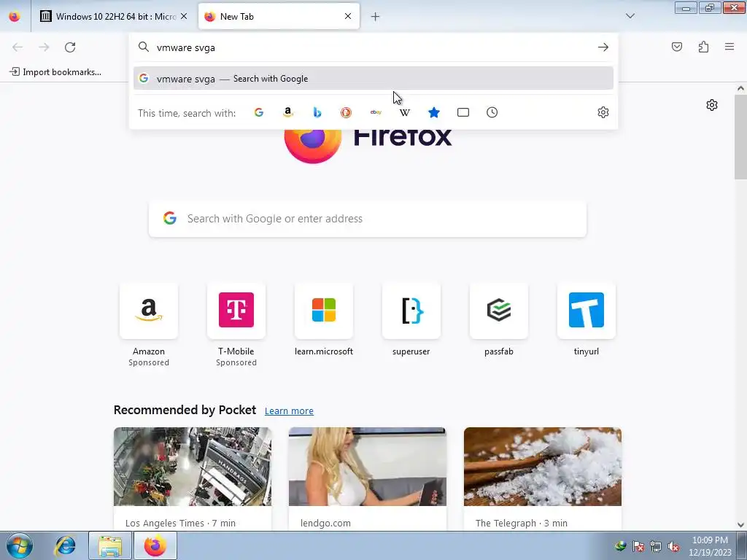The width and height of the screenshot is (747, 560).
Task: Click the Go arrow in the address bar
Action: pos(603,47)
